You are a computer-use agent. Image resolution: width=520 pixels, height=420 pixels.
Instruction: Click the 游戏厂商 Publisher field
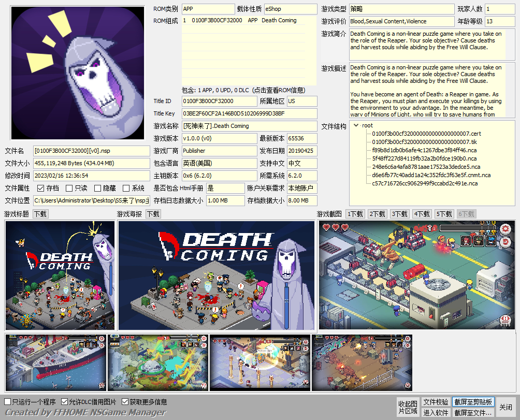tap(219, 151)
